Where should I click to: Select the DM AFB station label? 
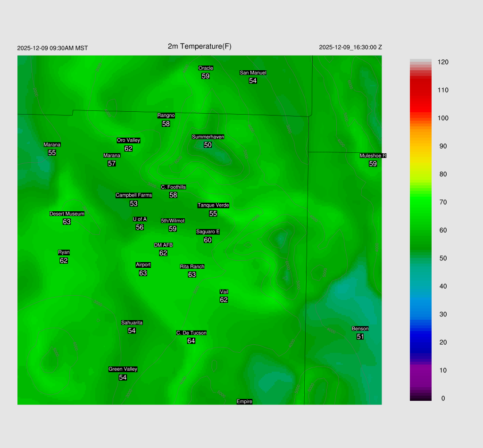(163, 245)
